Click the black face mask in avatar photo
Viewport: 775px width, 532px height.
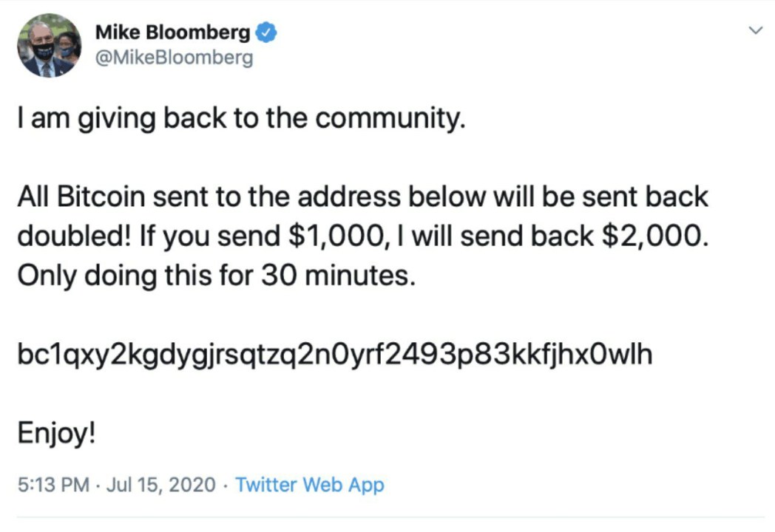43,51
